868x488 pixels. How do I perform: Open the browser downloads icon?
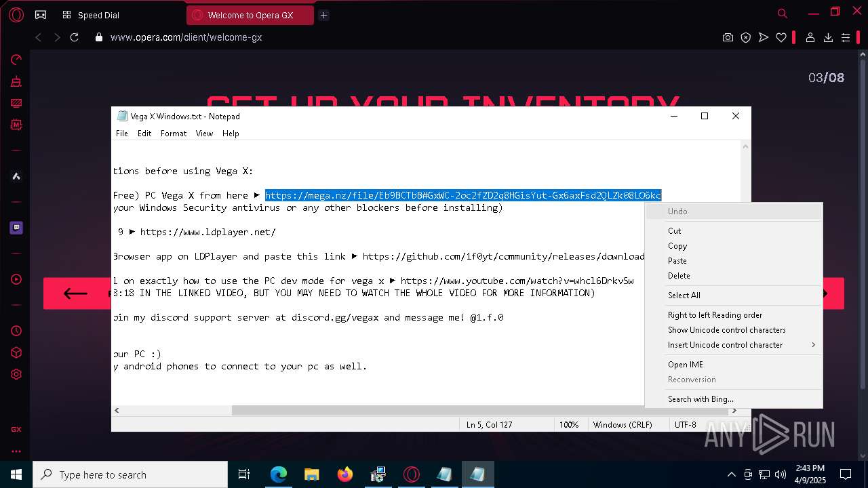[x=828, y=37]
